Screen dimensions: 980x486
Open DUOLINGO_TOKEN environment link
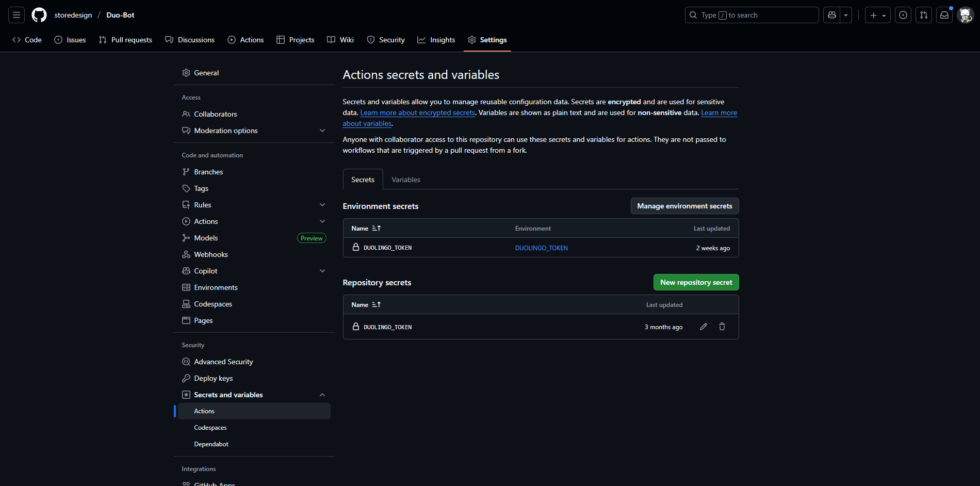pyautogui.click(x=541, y=248)
